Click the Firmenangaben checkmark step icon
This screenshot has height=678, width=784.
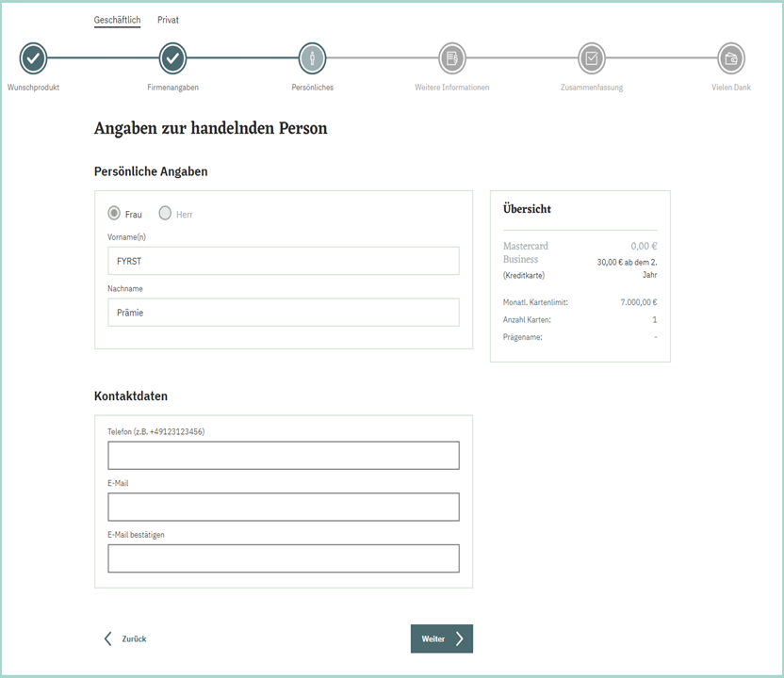tap(172, 58)
